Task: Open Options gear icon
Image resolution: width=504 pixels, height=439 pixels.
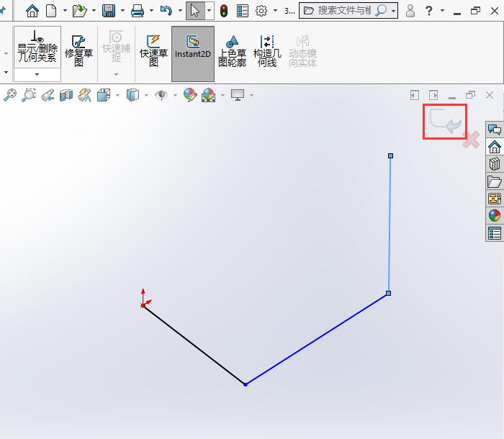Action: pyautogui.click(x=261, y=11)
